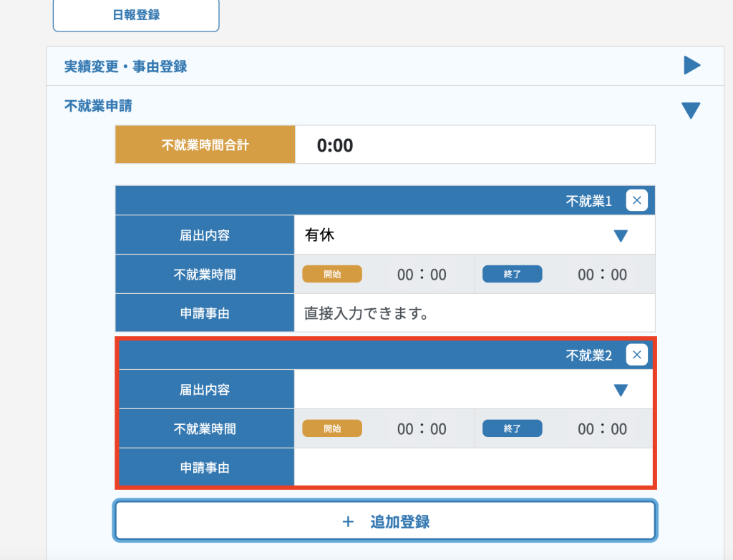Select the start time 00:00 in 不就業2
The width and height of the screenshot is (733, 560).
[422, 428]
